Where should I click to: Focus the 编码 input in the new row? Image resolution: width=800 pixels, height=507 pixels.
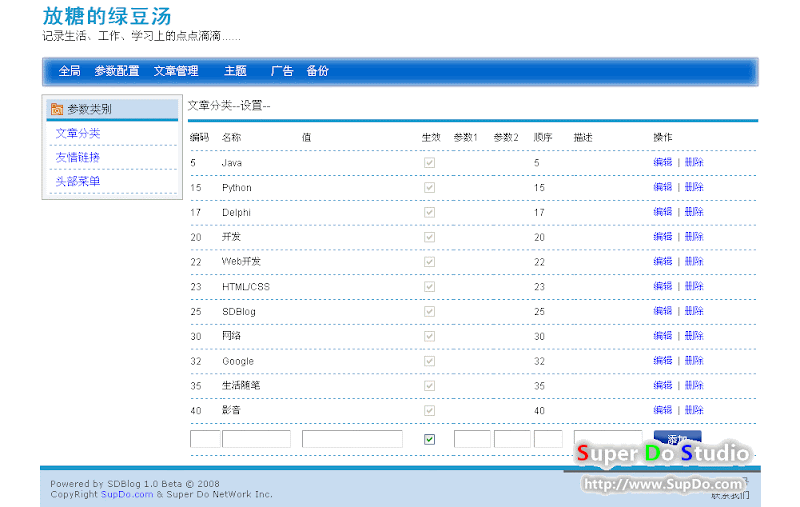pyautogui.click(x=205, y=439)
